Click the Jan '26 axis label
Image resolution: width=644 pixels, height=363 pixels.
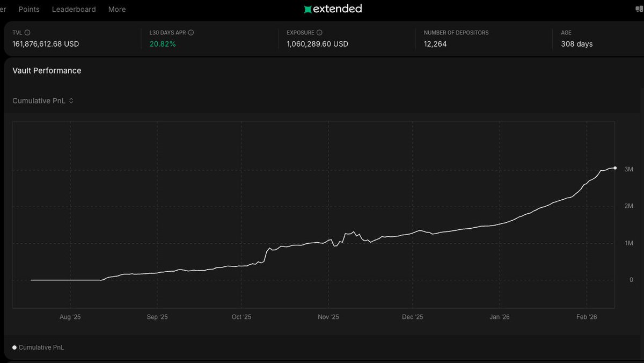click(500, 317)
